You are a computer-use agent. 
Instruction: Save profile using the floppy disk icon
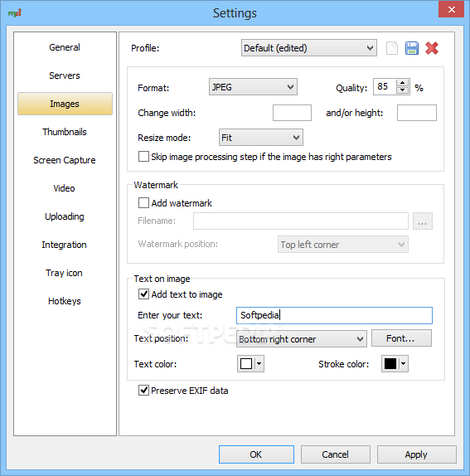412,48
